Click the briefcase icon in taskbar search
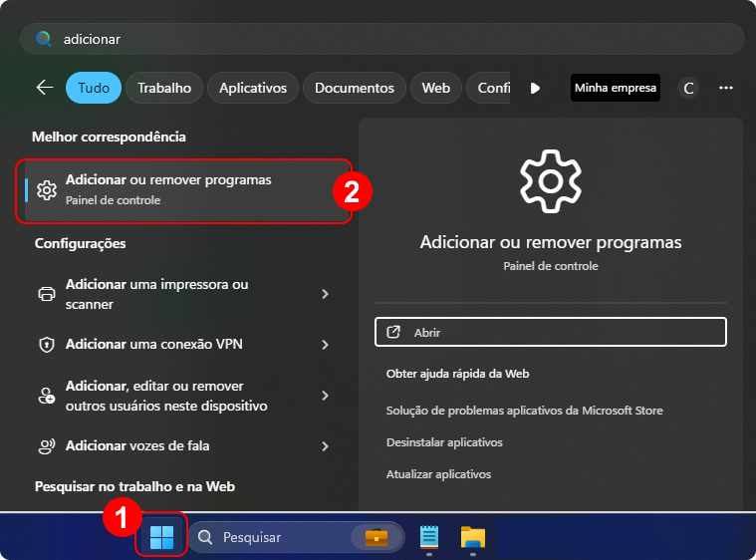This screenshot has width=756, height=560. pyautogui.click(x=377, y=537)
